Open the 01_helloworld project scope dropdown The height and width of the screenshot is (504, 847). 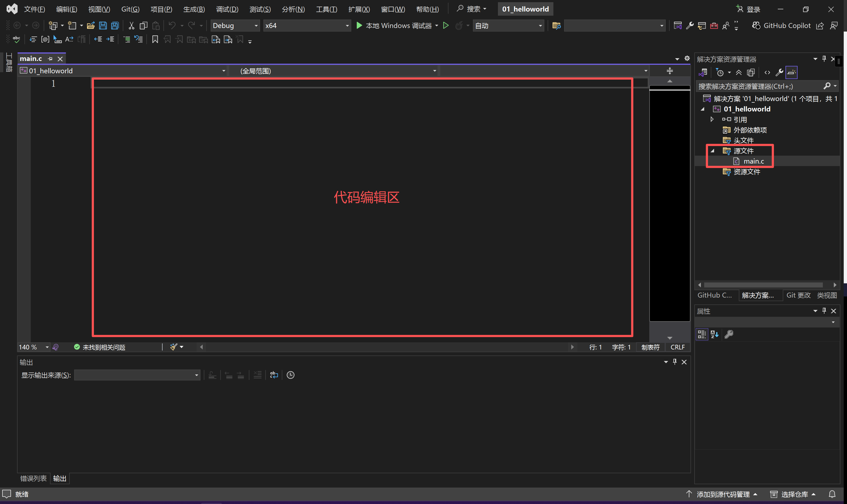point(123,71)
